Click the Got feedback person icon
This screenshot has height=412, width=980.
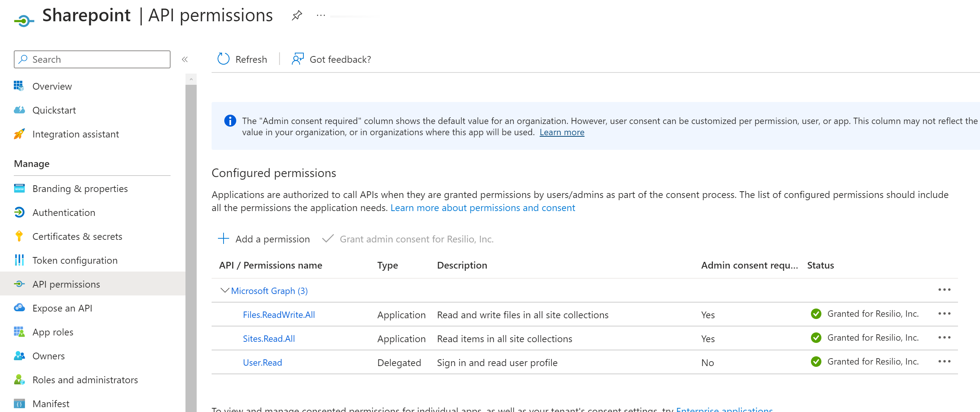[297, 59]
